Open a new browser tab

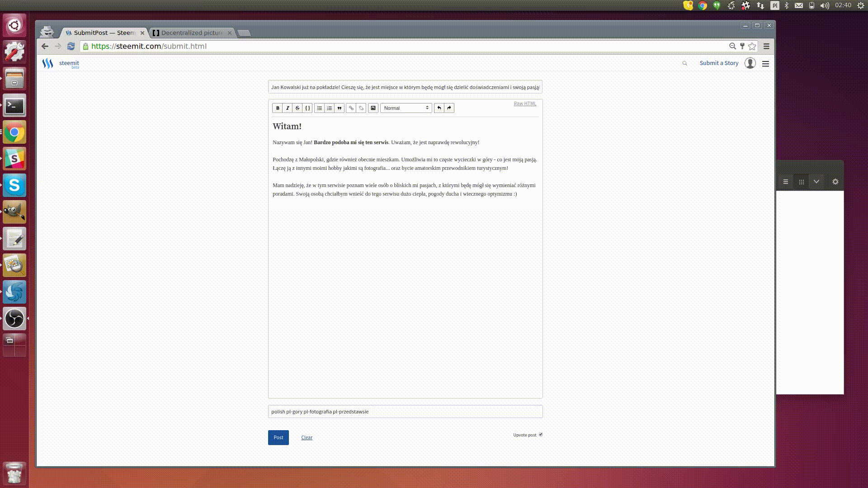point(244,33)
